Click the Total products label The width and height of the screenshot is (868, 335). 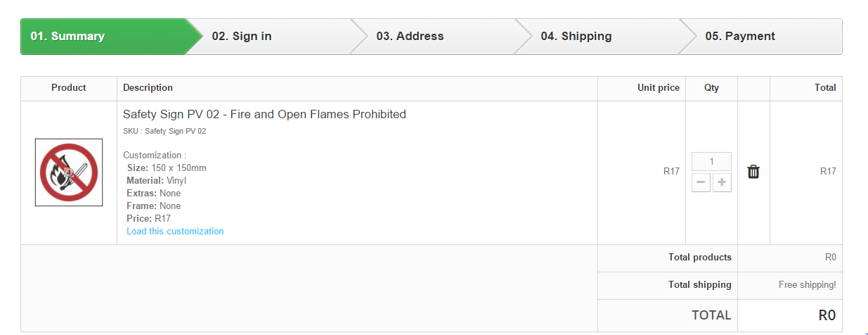(699, 258)
